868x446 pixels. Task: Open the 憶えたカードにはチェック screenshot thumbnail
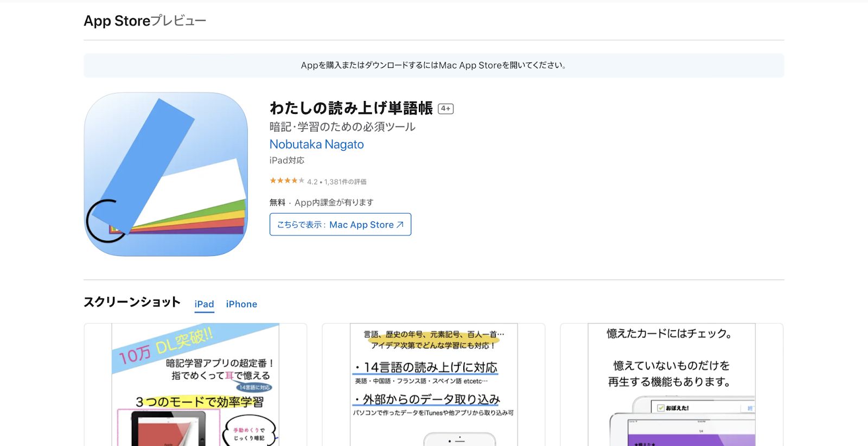point(672,385)
